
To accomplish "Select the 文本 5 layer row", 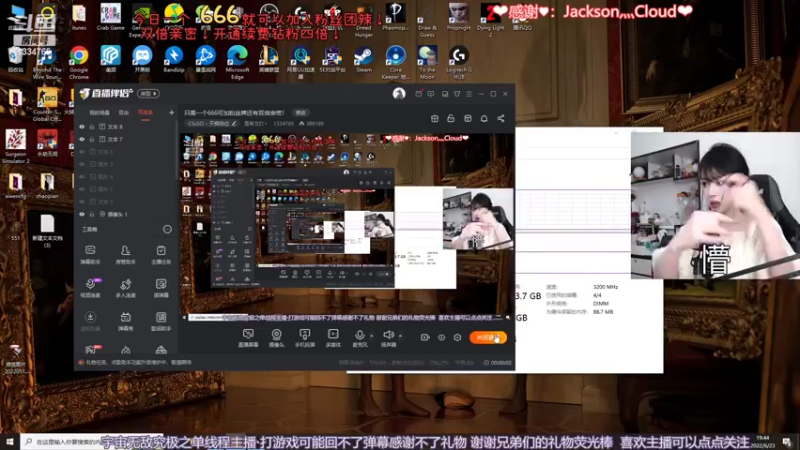I will pyautogui.click(x=126, y=202).
